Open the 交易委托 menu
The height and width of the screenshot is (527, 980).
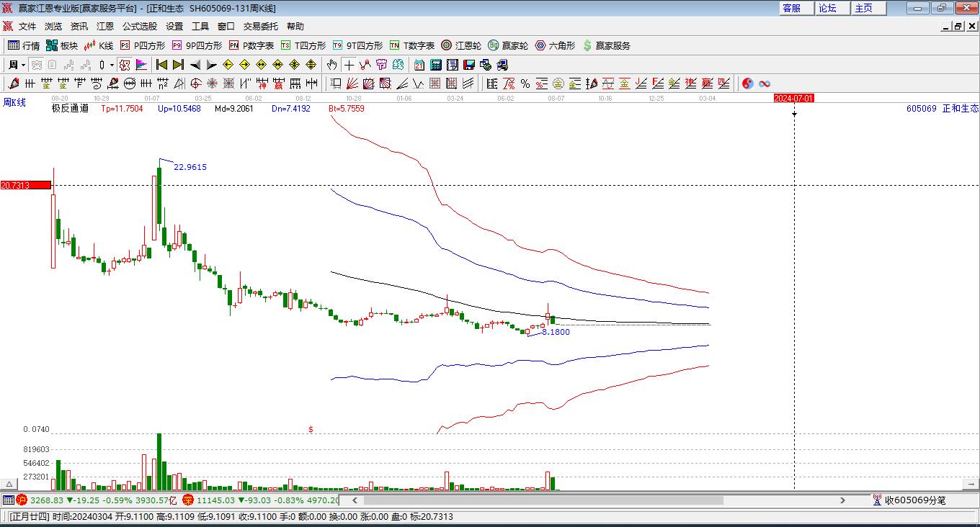point(261,26)
